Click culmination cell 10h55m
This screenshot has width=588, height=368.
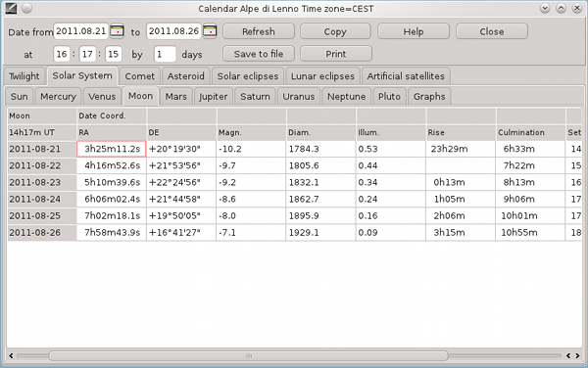click(x=530, y=233)
